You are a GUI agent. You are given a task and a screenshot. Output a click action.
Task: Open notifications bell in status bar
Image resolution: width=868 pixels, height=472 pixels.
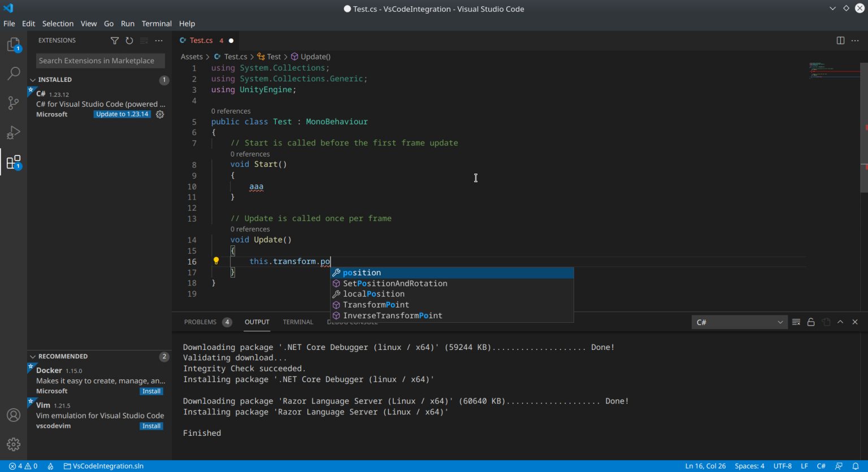(856, 466)
